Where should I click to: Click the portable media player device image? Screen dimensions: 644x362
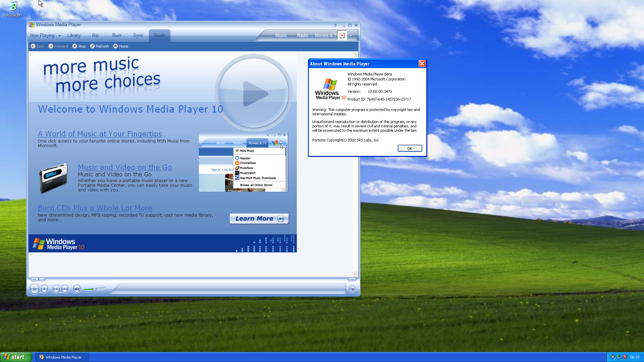tap(53, 178)
